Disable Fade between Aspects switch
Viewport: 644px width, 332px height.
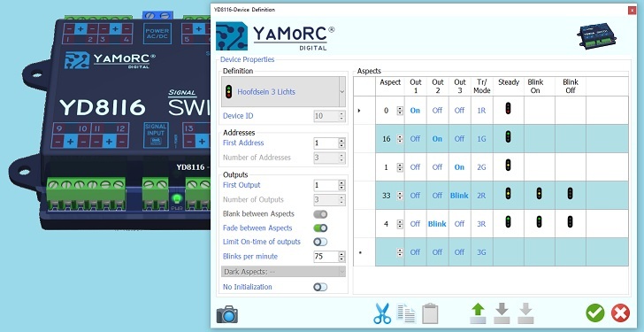[x=320, y=228]
